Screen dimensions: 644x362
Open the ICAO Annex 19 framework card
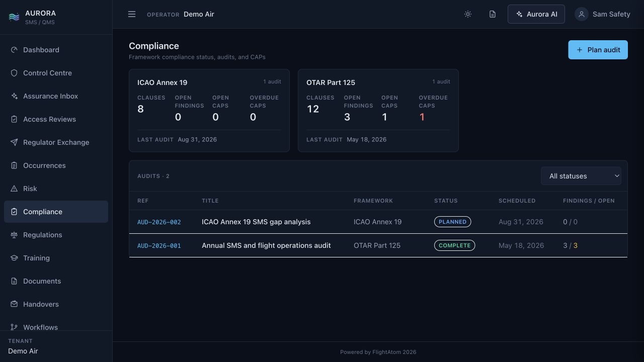209,110
